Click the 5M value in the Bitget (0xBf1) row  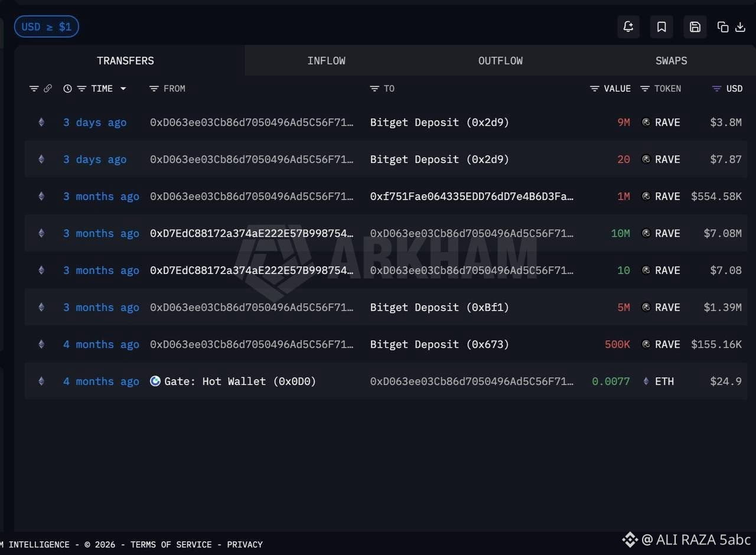624,308
